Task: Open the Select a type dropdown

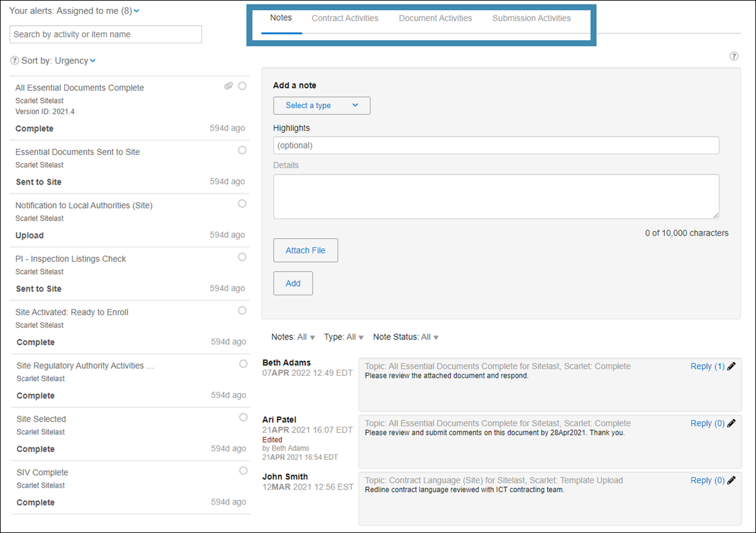Action: pos(321,106)
